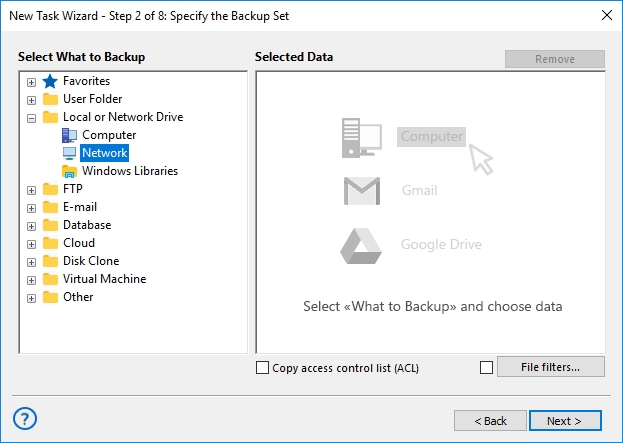Expand the E-mail tree node

pos(31,208)
